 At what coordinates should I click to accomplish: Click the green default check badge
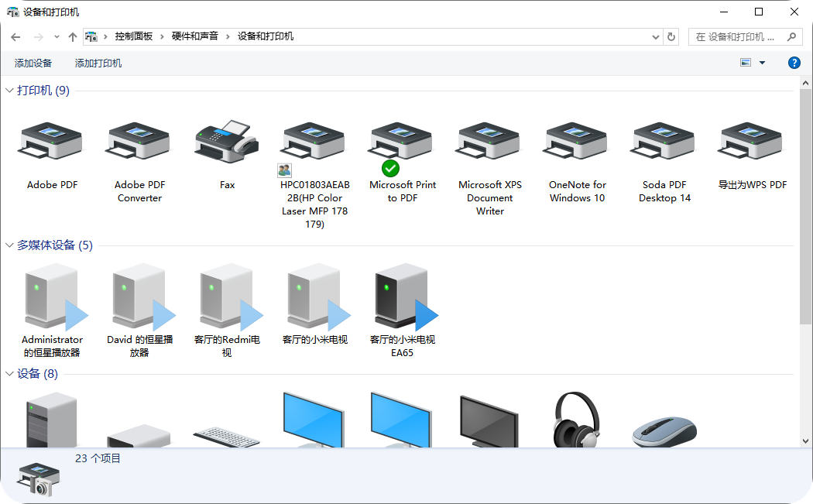click(390, 168)
